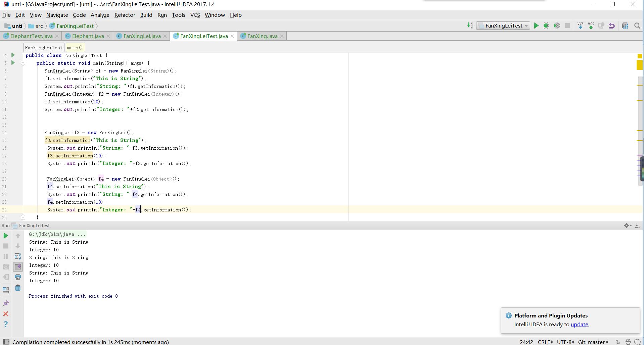Click the main() editor breadcrumb
Viewport: 644px width, 345px height.
click(75, 48)
